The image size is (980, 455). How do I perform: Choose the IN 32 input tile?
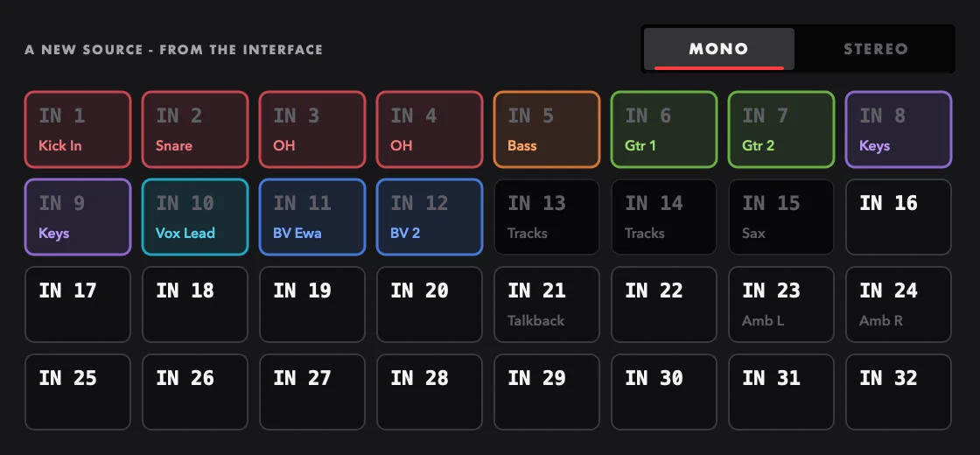pos(899,392)
